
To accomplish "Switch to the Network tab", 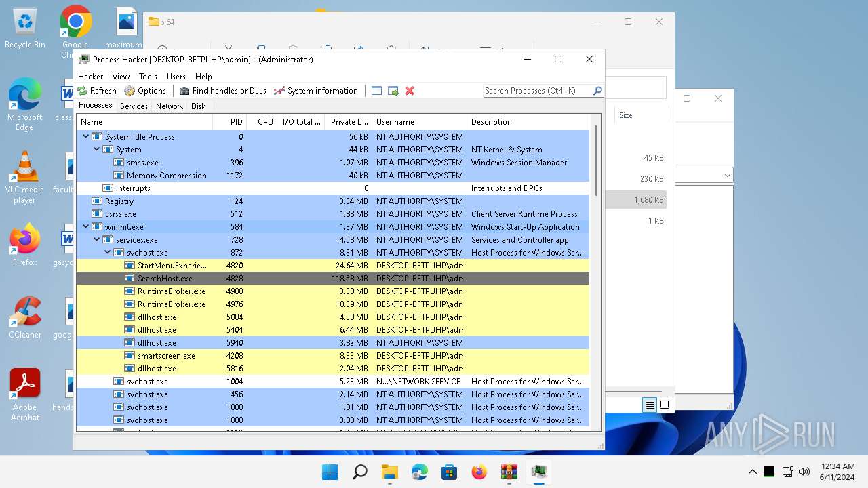I will (x=170, y=106).
